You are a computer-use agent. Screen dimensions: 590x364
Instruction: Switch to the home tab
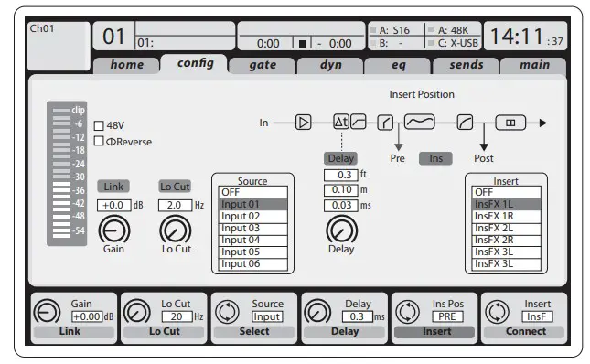[126, 65]
